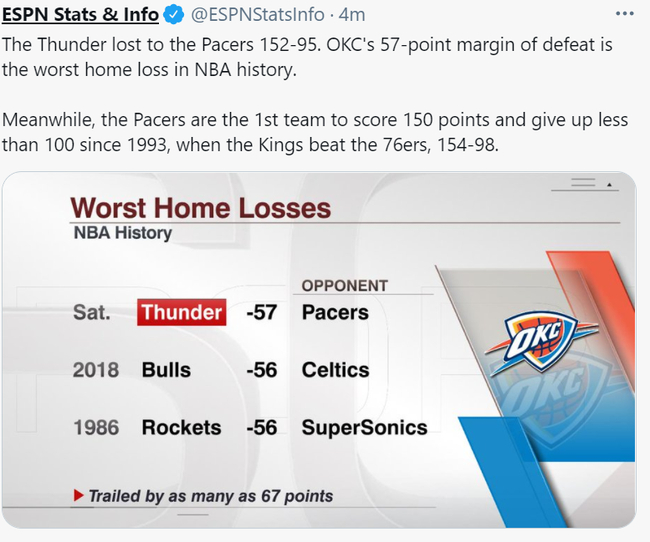Click the 'Trailed by as many as 67 points' note
Viewport: 650px width, 542px height.
210,496
